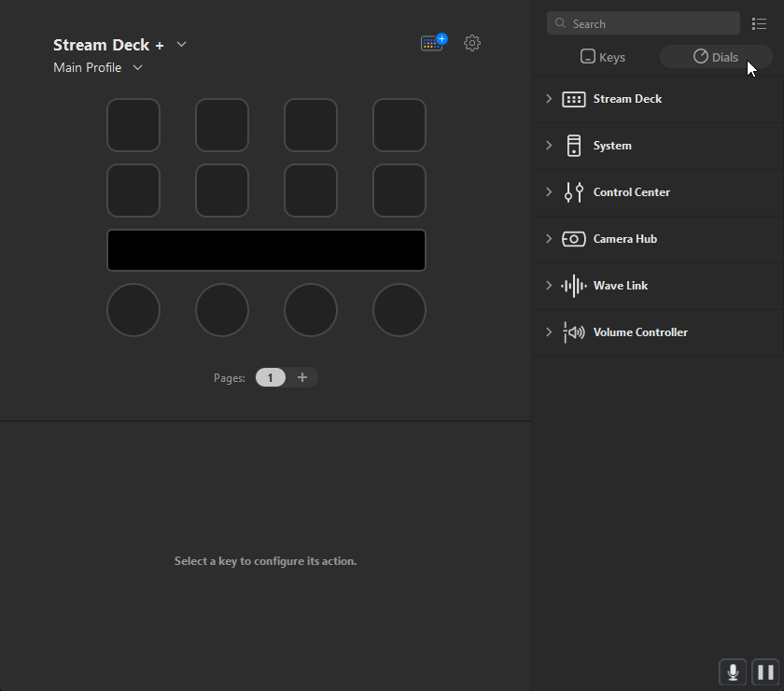Select the fourth key in the second row

pyautogui.click(x=399, y=190)
